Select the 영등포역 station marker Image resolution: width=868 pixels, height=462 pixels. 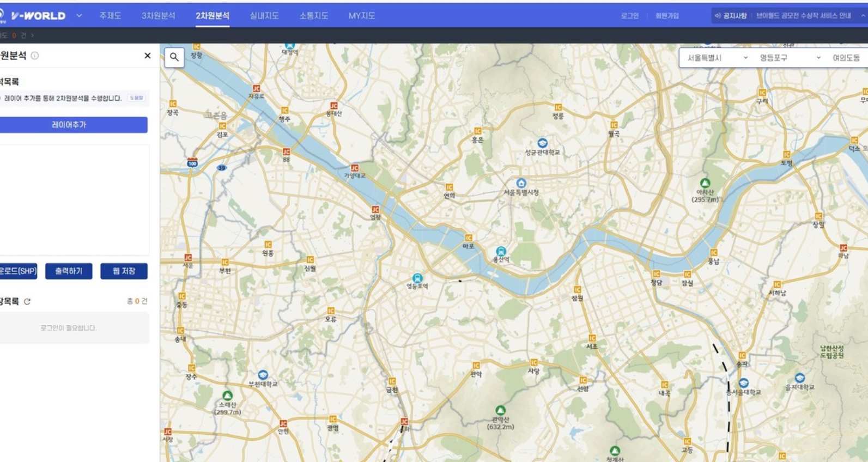[x=417, y=278]
